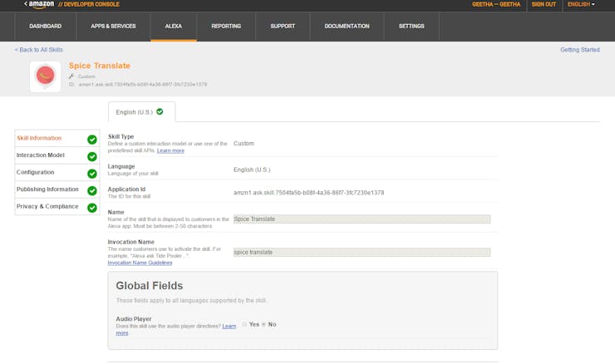This screenshot has width=615, height=364.
Task: Click the Sign Out link
Action: point(544,4)
